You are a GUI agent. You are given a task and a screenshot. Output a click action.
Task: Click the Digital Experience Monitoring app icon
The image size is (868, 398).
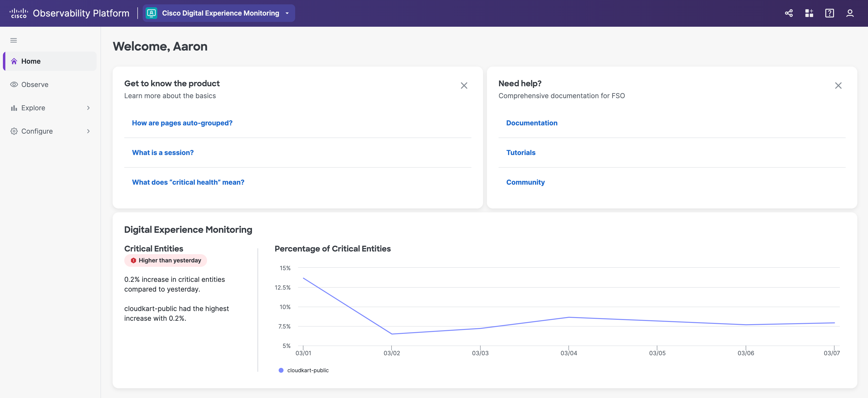point(152,13)
